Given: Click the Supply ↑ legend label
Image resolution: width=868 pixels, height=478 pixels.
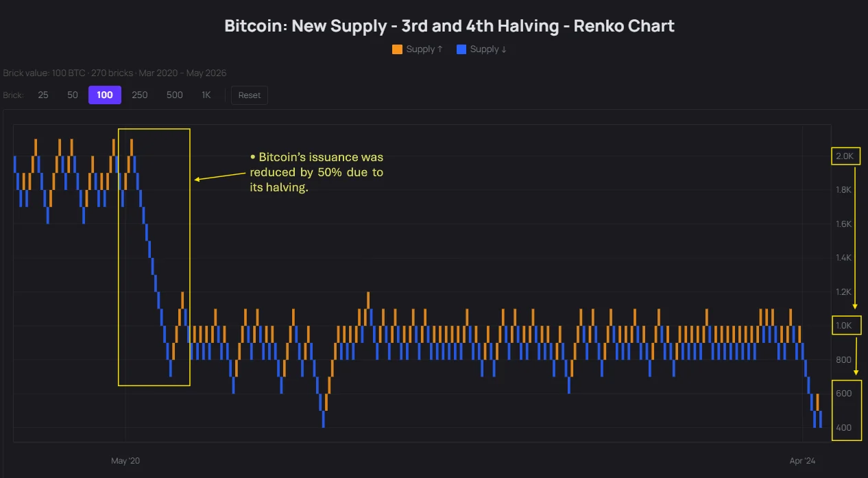Looking at the screenshot, I should click(x=424, y=49).
